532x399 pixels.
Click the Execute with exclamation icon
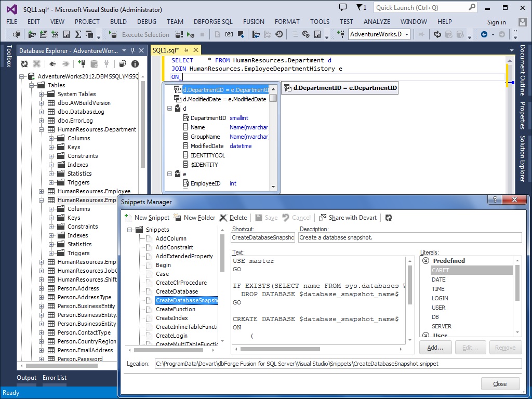[x=179, y=35]
